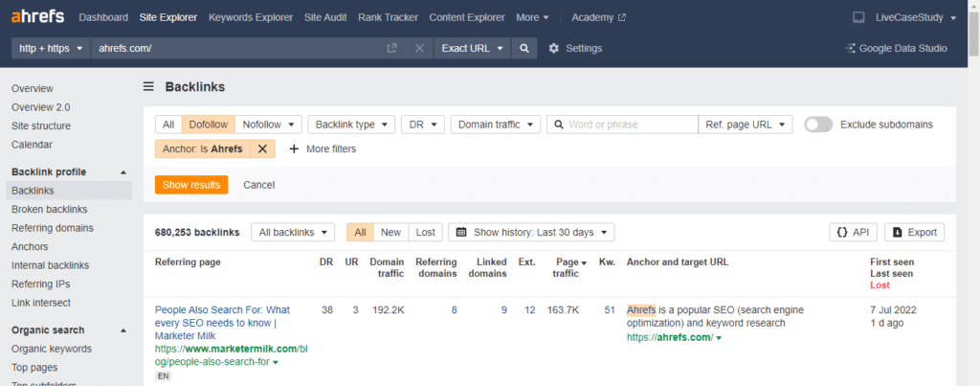980x386 pixels.
Task: Open Referring IPs in the sidebar
Action: (x=40, y=284)
